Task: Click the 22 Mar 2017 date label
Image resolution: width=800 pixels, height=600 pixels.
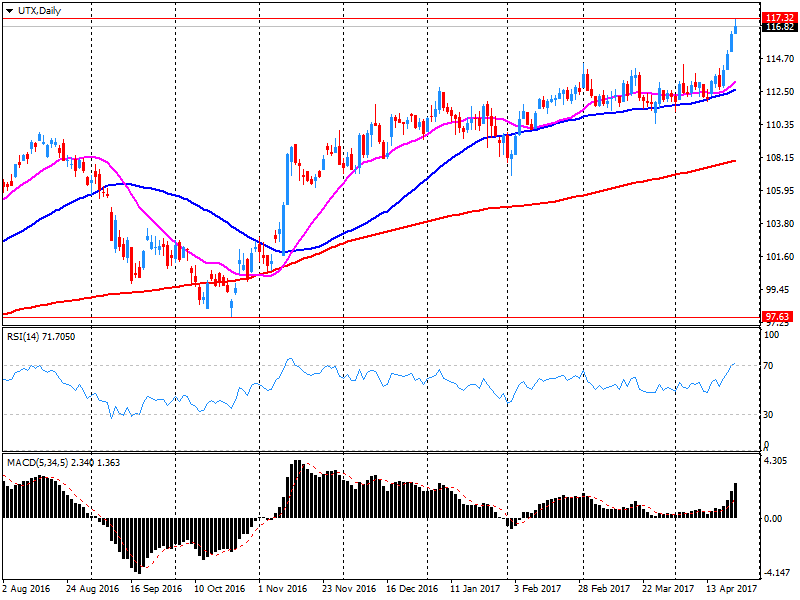Action: [x=668, y=589]
